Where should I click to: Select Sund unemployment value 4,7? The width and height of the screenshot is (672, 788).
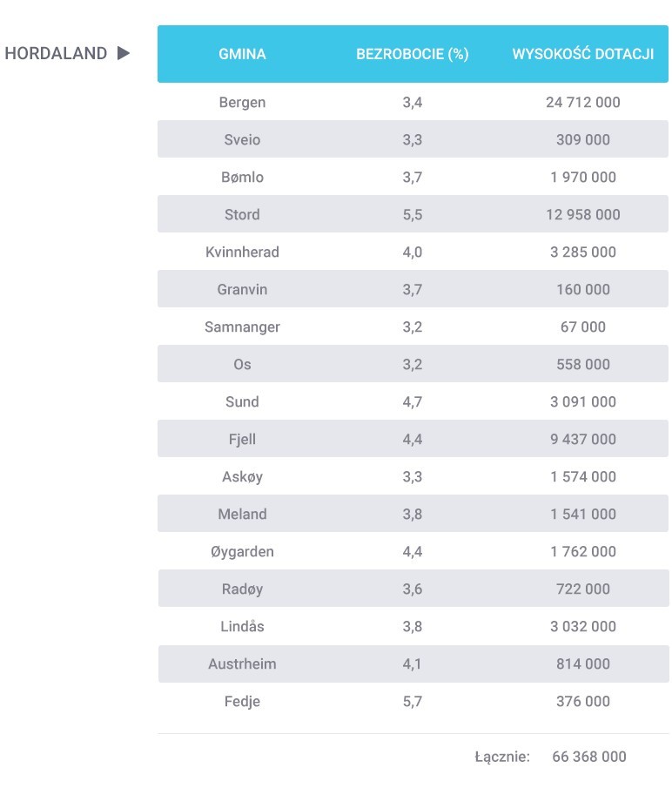tap(413, 402)
